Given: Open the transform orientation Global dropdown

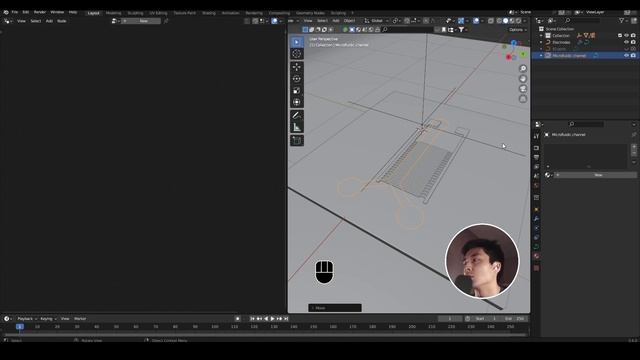Looking at the screenshot, I should pyautogui.click(x=376, y=21).
